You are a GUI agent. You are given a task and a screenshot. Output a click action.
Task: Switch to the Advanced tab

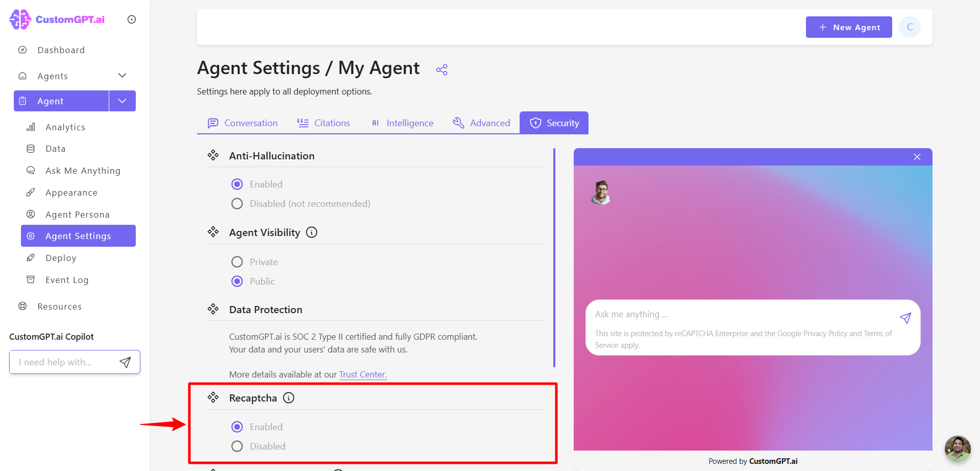click(481, 123)
